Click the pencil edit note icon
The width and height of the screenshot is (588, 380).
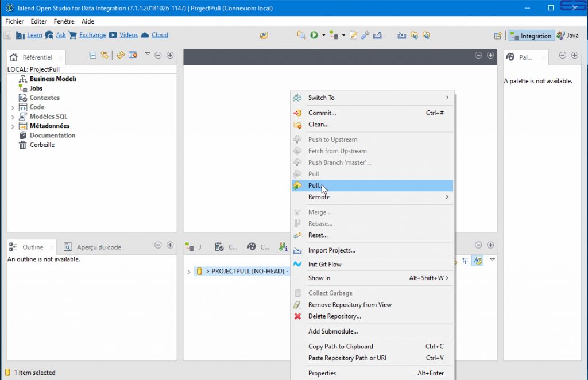point(353,35)
